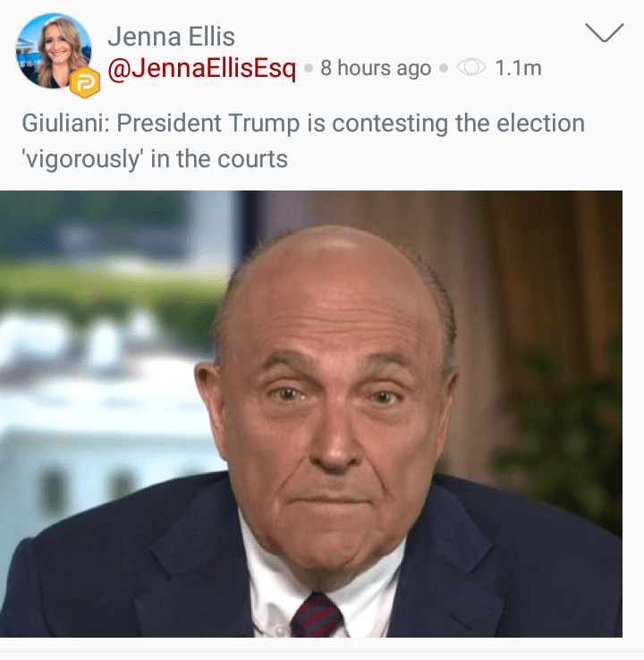Screen dimensions: 644x660
Task: Click the "'vigorously' in the courts" text line
Action: tap(155, 159)
